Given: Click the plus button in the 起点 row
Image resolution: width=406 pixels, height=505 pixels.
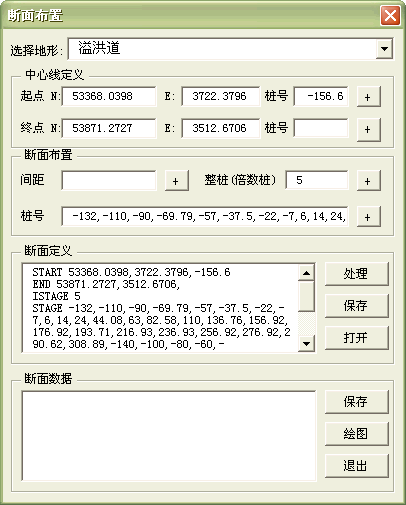Looking at the screenshot, I should pyautogui.click(x=368, y=97).
